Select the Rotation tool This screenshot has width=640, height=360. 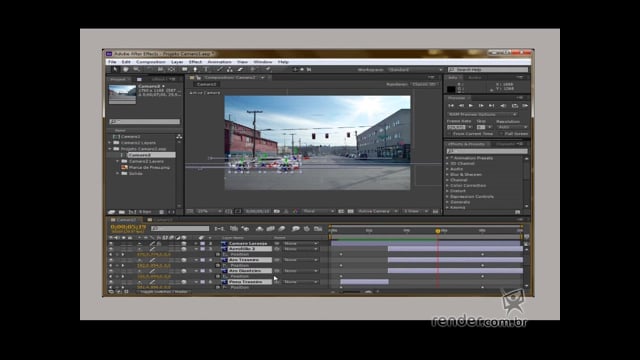click(149, 70)
